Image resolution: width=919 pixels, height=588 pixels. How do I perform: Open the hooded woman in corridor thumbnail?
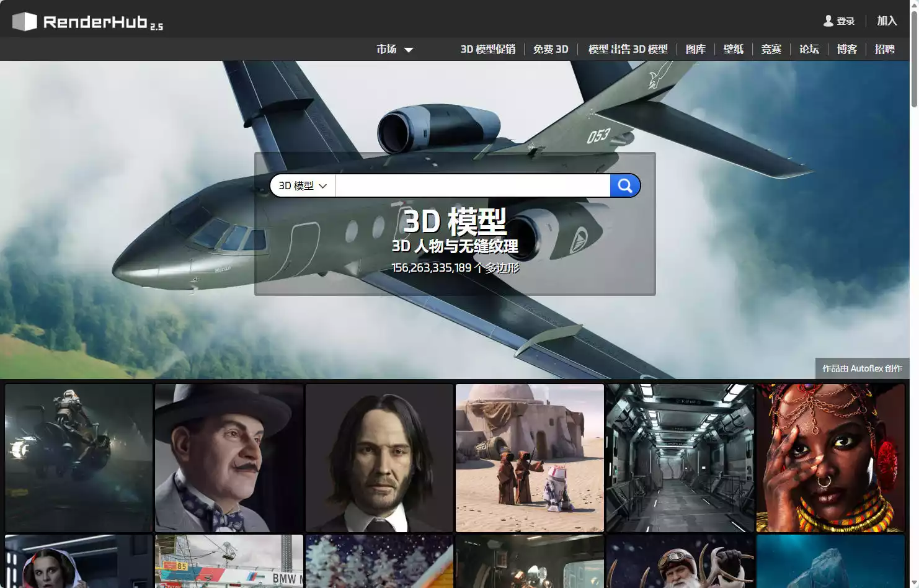[79, 561]
